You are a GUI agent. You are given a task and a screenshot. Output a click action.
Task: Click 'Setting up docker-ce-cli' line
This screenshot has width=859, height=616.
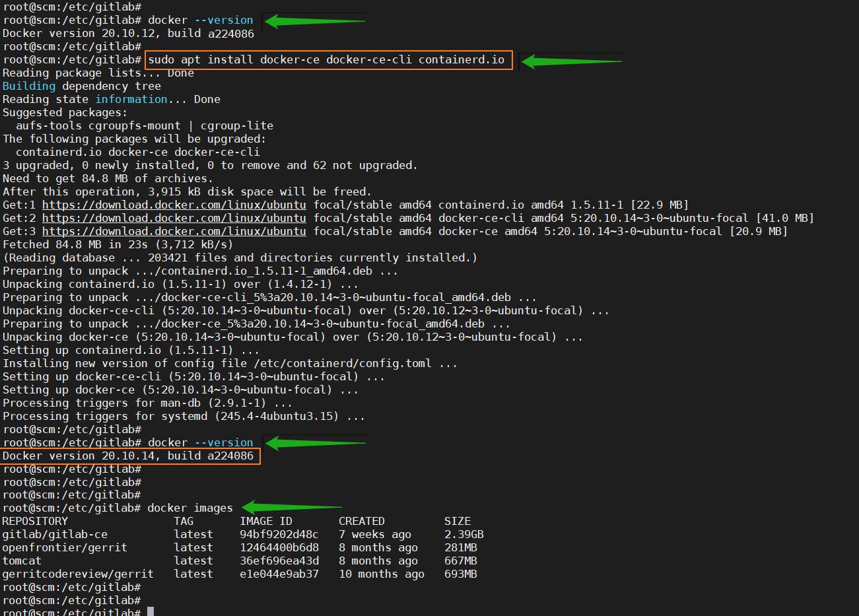point(193,376)
